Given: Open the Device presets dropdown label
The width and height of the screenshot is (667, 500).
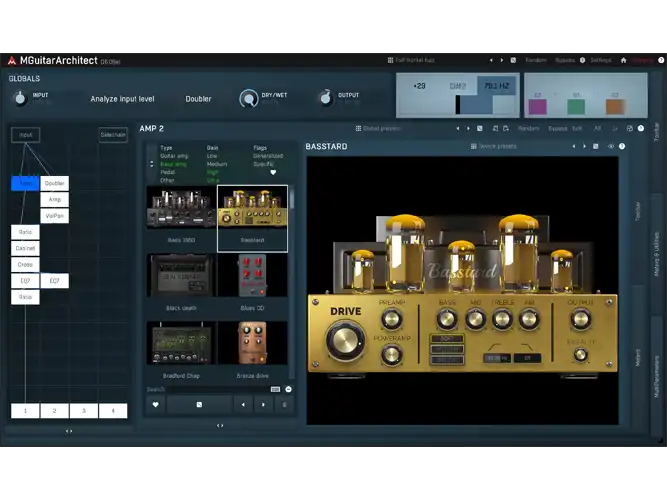Looking at the screenshot, I should pyautogui.click(x=497, y=146).
